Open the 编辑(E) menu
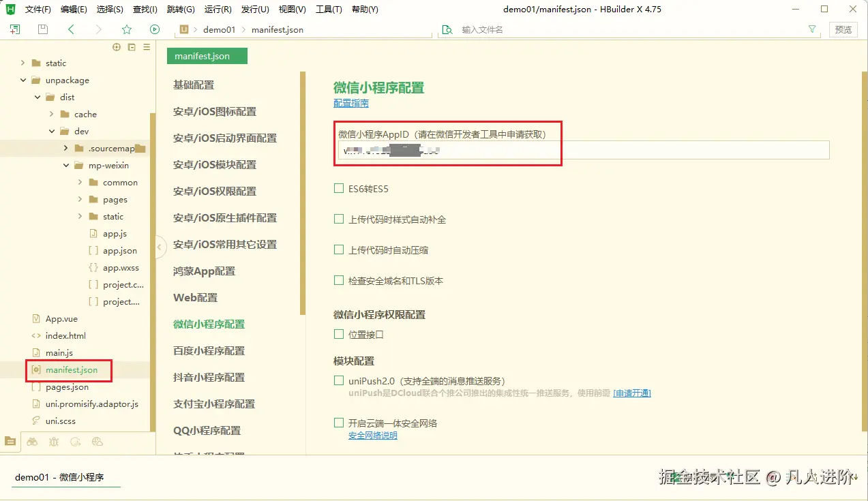Viewport: 868px width, 501px height. tap(74, 10)
